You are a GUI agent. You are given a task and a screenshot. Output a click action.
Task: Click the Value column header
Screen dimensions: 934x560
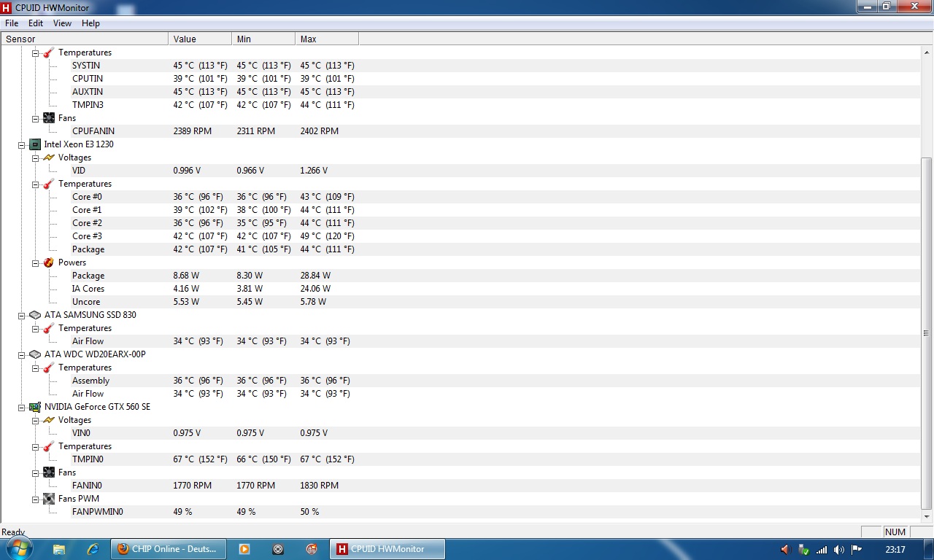tap(200, 39)
